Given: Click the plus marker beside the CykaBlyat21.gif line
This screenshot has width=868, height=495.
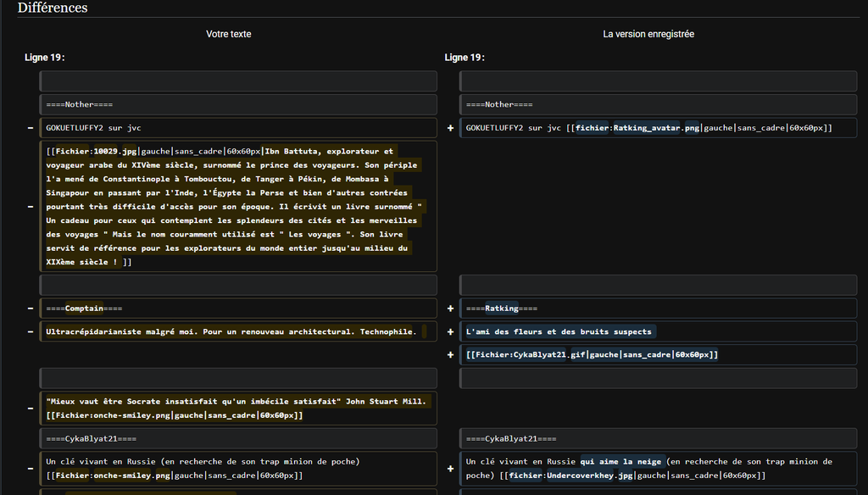Looking at the screenshot, I should pos(451,354).
